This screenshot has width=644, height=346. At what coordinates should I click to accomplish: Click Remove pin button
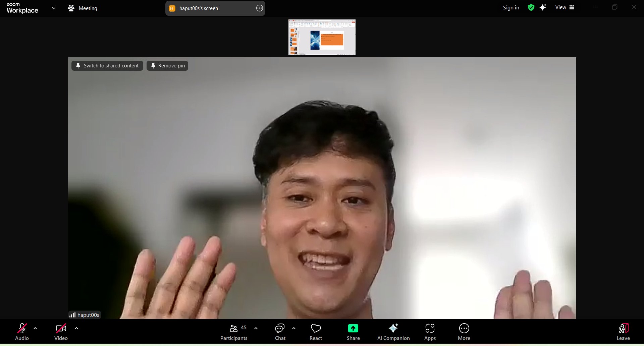tap(167, 66)
